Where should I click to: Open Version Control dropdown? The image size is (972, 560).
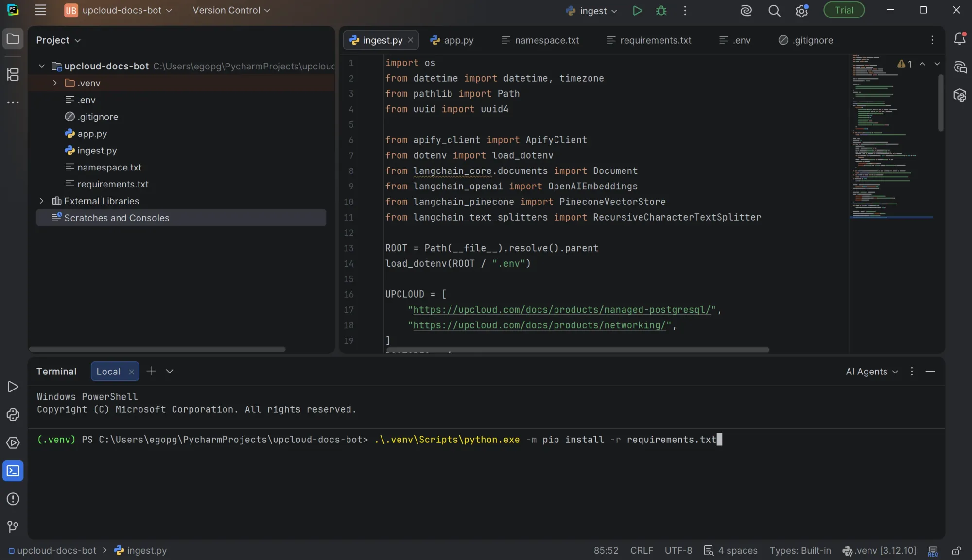click(231, 10)
